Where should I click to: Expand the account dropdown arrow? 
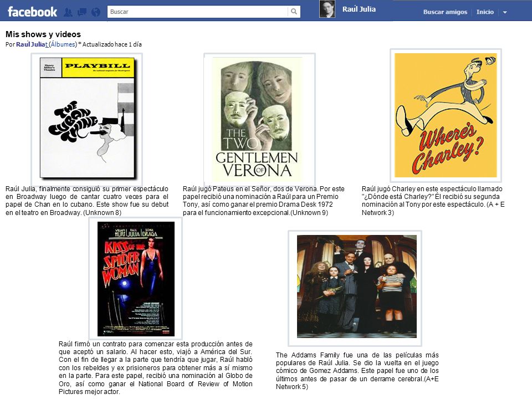click(505, 12)
